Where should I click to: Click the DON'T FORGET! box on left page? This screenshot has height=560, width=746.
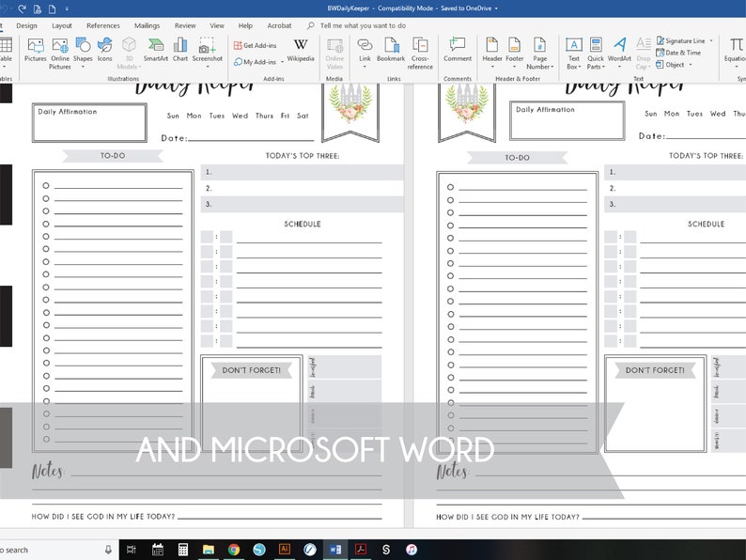(252, 403)
